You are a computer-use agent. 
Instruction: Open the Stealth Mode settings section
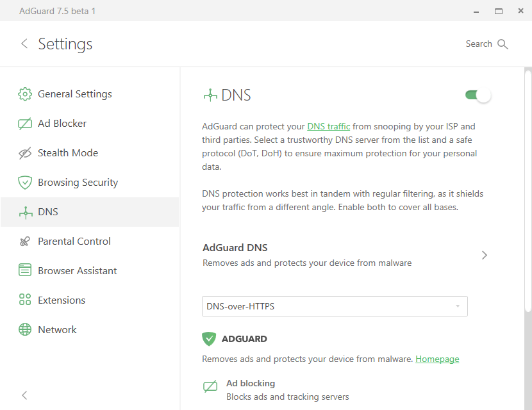click(x=68, y=153)
